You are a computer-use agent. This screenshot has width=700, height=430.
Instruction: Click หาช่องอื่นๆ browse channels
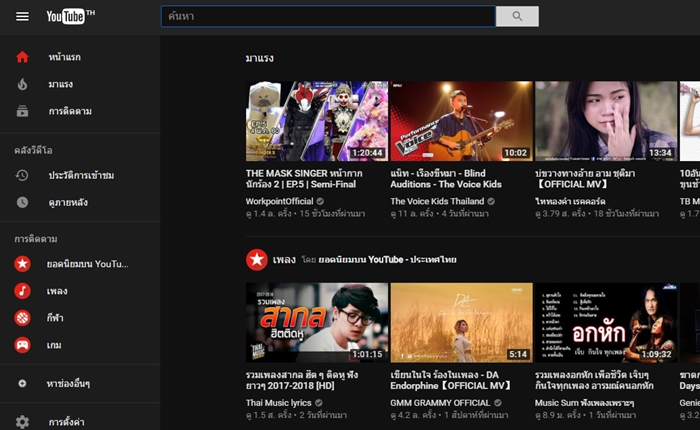(68, 384)
